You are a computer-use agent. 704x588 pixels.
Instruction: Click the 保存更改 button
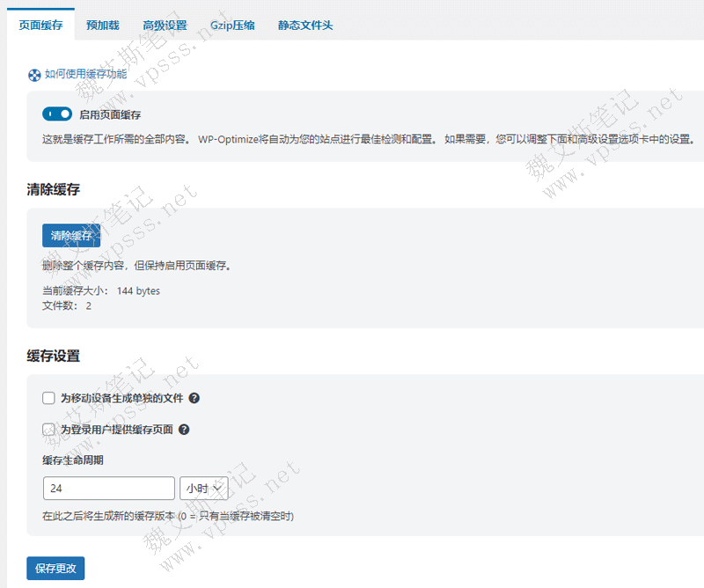tap(55, 569)
